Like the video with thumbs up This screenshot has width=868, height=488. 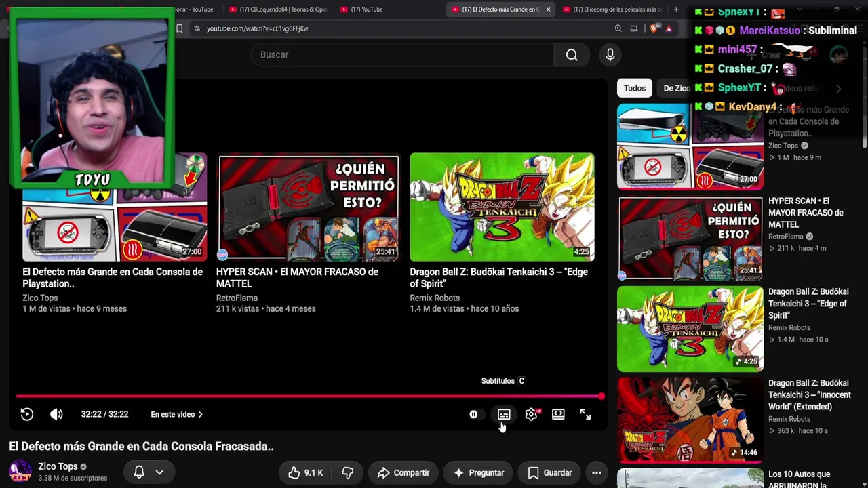305,472
